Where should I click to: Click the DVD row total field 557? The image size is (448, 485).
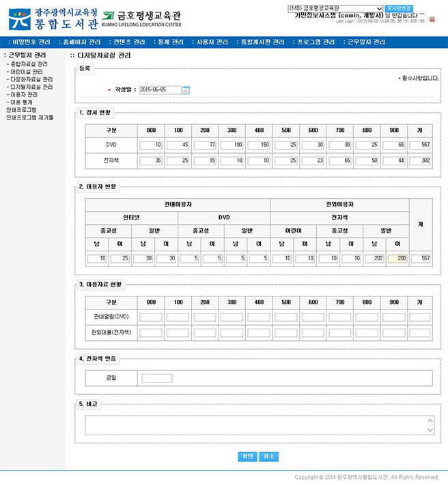[x=420, y=145]
